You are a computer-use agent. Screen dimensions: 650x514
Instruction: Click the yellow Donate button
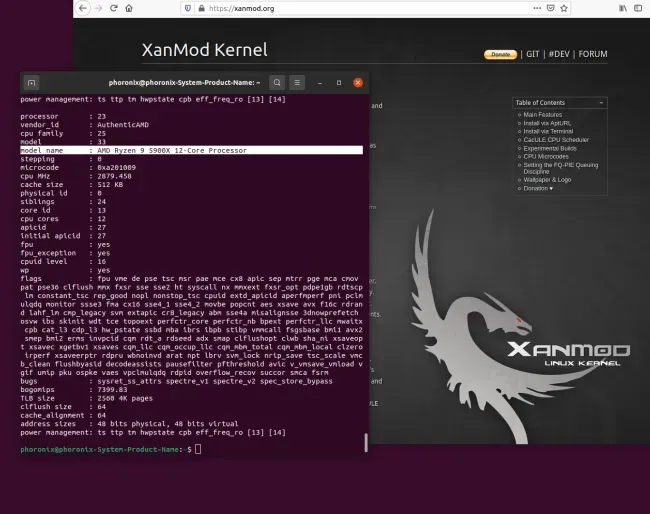[x=500, y=54]
